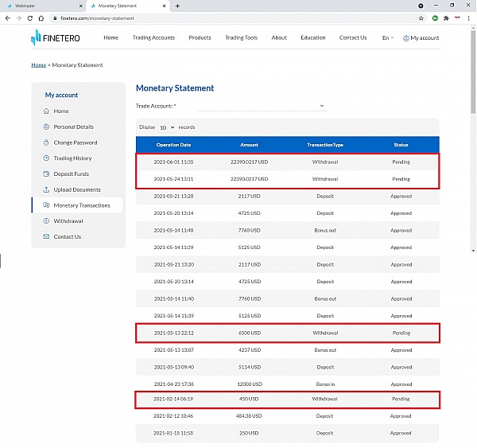Viewport: 477px width, 448px height.
Task: Sort by Amount column header
Action: [249, 145]
